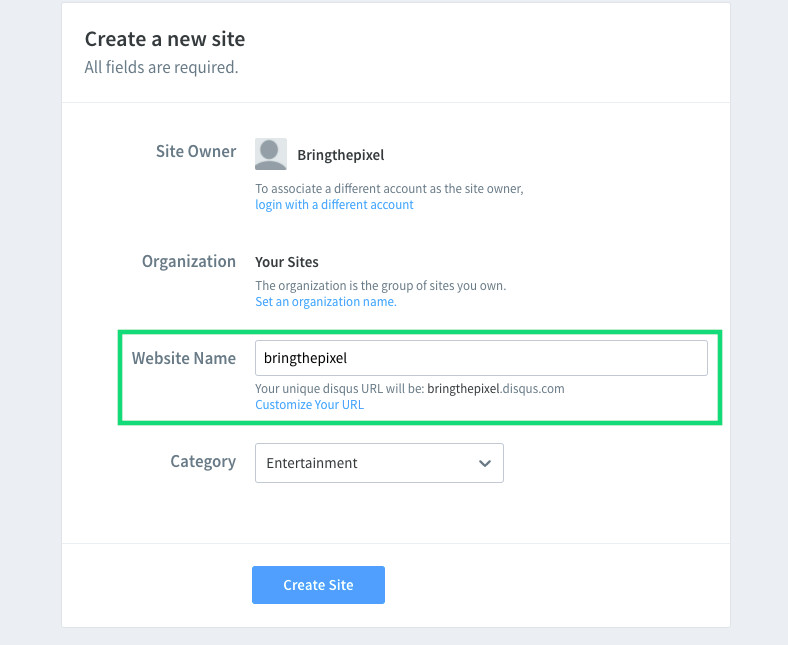Image resolution: width=788 pixels, height=645 pixels.
Task: Select the Bringthepixel owner name
Action: 341,155
